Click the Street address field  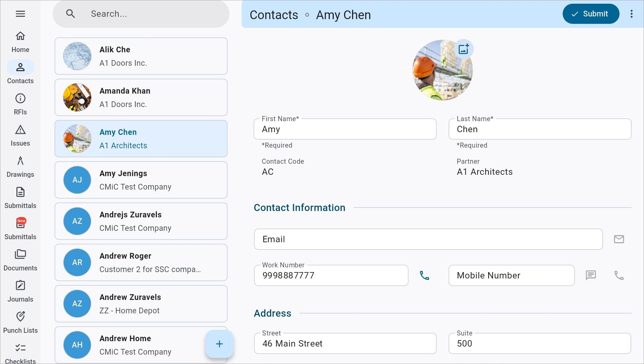click(345, 344)
